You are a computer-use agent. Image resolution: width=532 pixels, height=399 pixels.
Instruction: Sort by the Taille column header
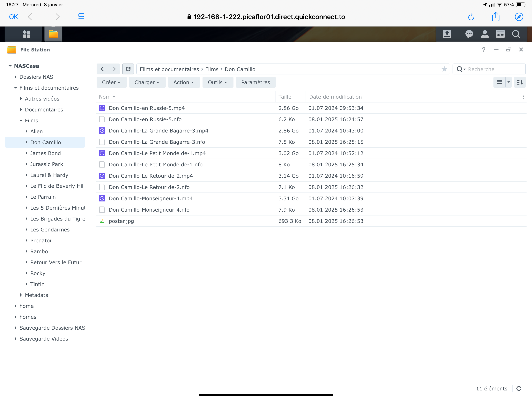tap(285, 97)
